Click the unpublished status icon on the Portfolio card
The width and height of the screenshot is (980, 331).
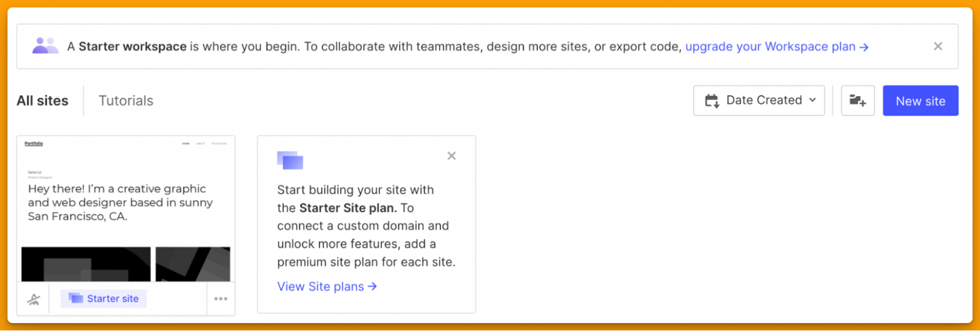coord(33,299)
